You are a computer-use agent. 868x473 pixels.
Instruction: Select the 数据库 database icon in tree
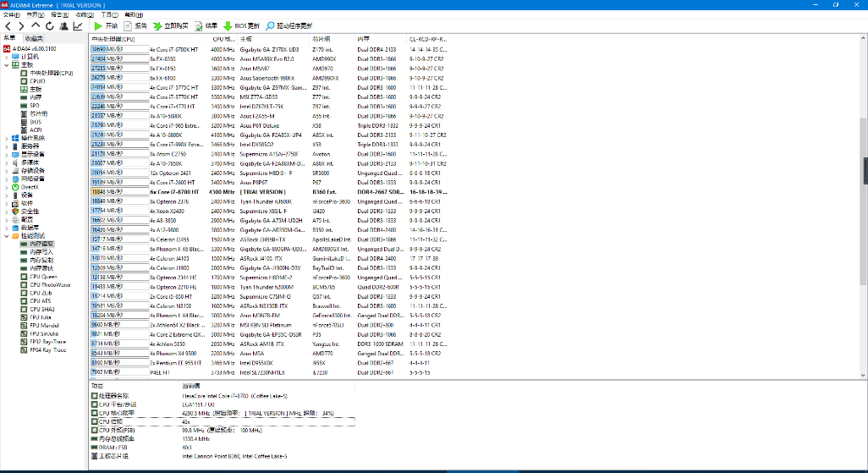15,228
